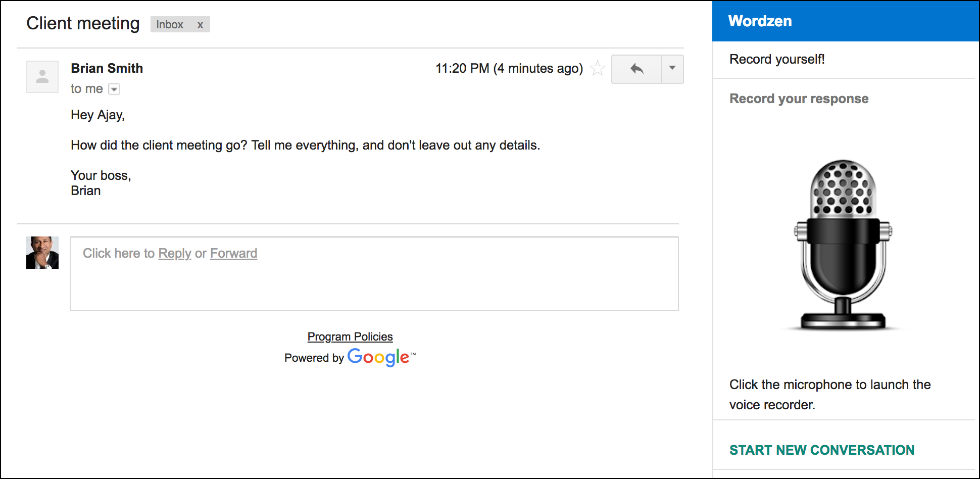Click the Record yourself! section header
The image size is (980, 479).
coord(777,59)
